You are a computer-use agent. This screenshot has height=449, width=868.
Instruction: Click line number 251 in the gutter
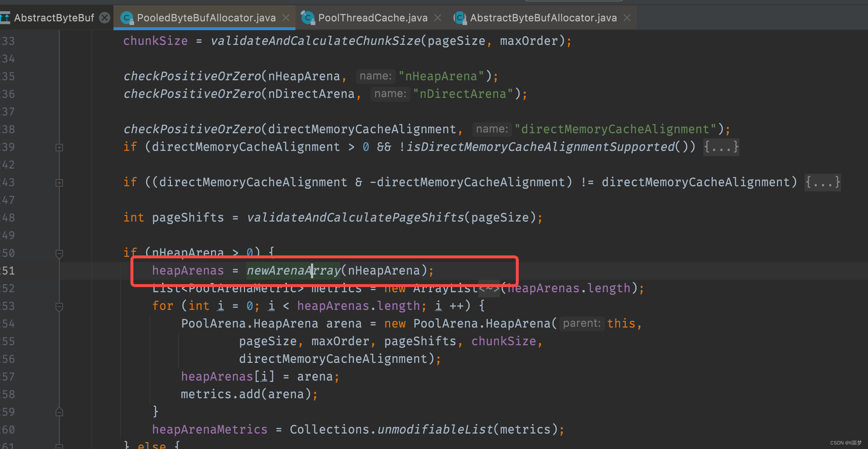[x=7, y=271]
